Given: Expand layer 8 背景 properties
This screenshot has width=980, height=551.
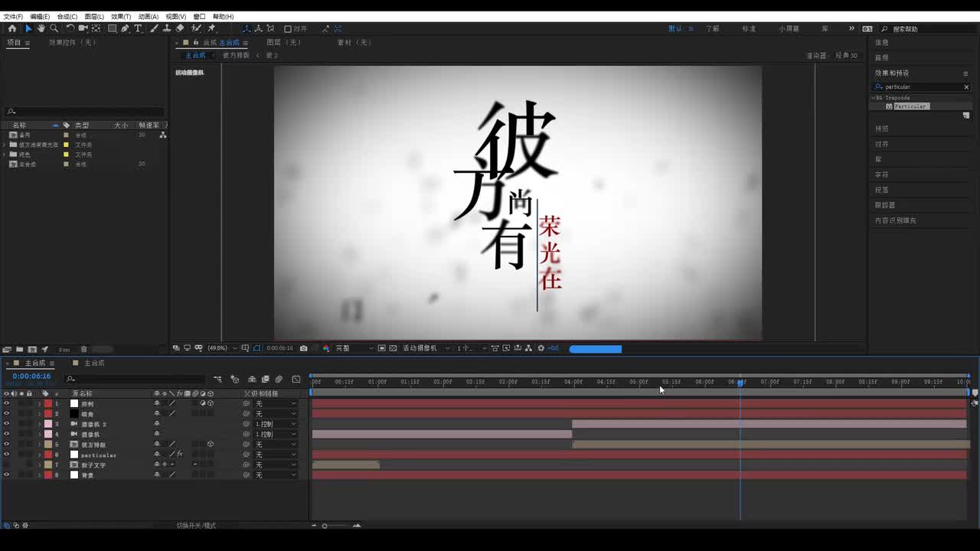Looking at the screenshot, I should (40, 474).
